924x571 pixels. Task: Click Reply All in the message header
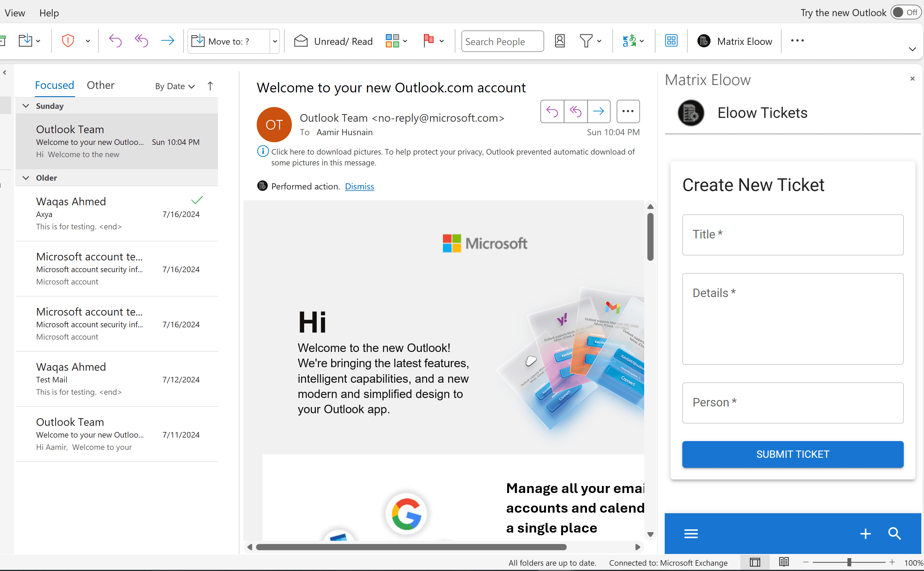pos(576,111)
